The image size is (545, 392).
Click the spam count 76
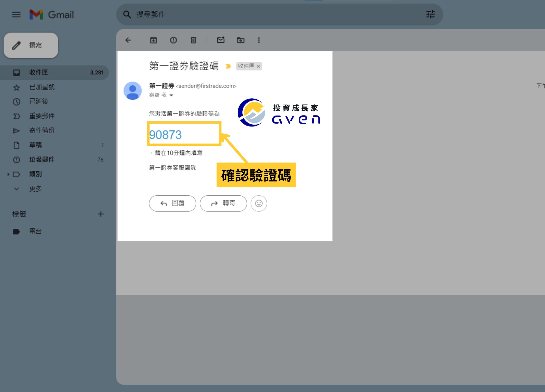(100, 160)
